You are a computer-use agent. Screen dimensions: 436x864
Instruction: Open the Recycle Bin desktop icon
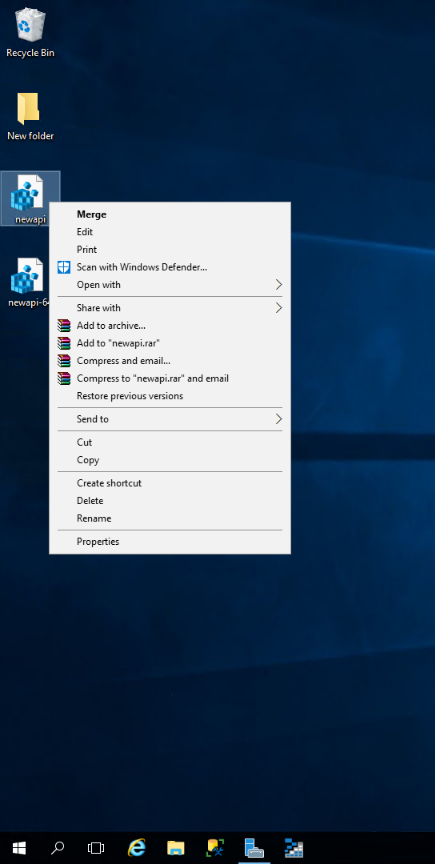[x=30, y=32]
